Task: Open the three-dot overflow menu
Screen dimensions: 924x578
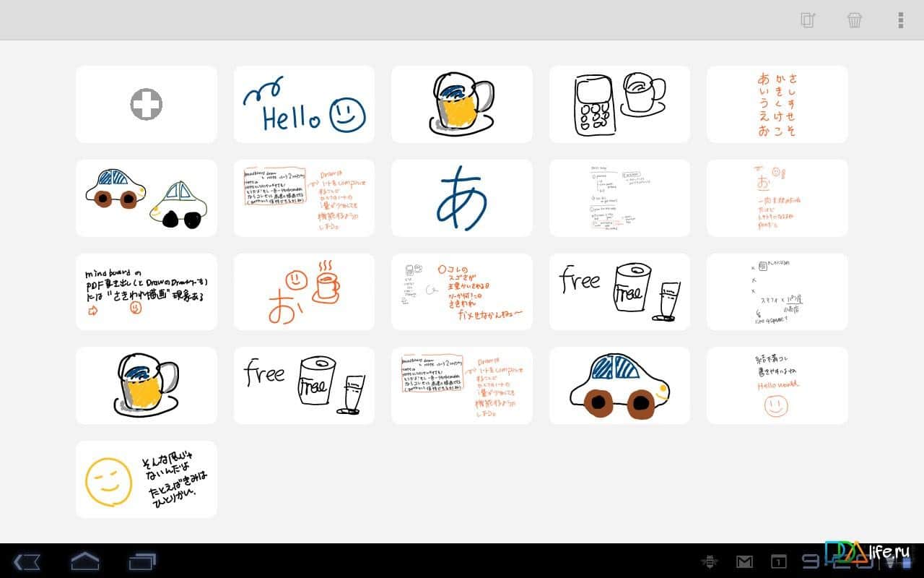Action: click(x=900, y=20)
